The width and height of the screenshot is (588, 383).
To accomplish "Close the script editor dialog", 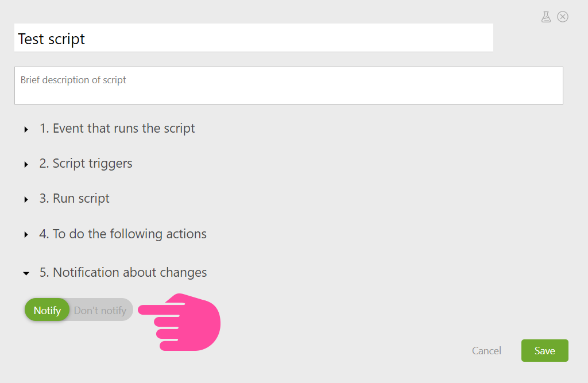I will [x=563, y=17].
